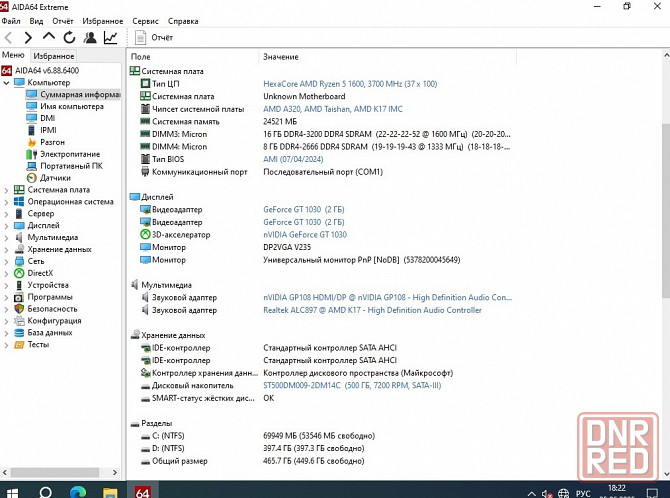Open the Realtek ALC897 audio link
The width and height of the screenshot is (670, 498).
pos(372,310)
